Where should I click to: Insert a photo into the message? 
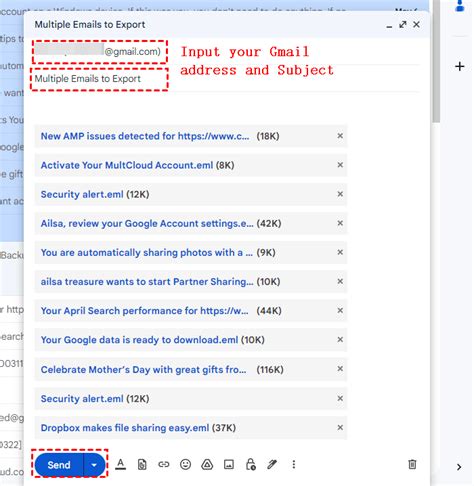tap(229, 464)
